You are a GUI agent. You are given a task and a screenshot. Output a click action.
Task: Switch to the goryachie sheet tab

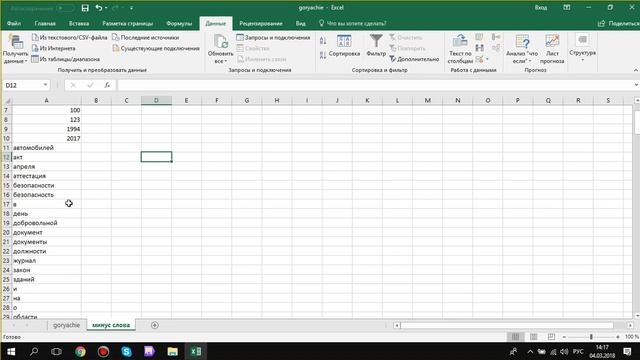(x=67, y=325)
